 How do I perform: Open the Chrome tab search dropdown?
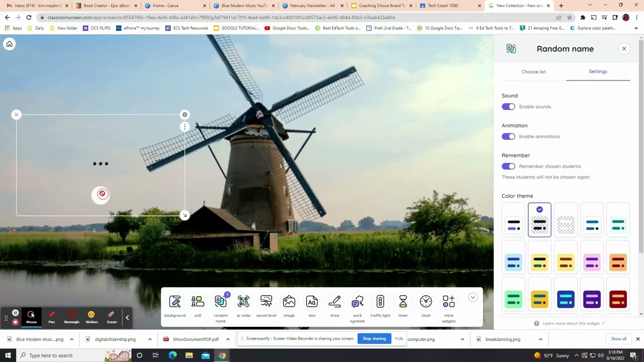tap(590, 5)
